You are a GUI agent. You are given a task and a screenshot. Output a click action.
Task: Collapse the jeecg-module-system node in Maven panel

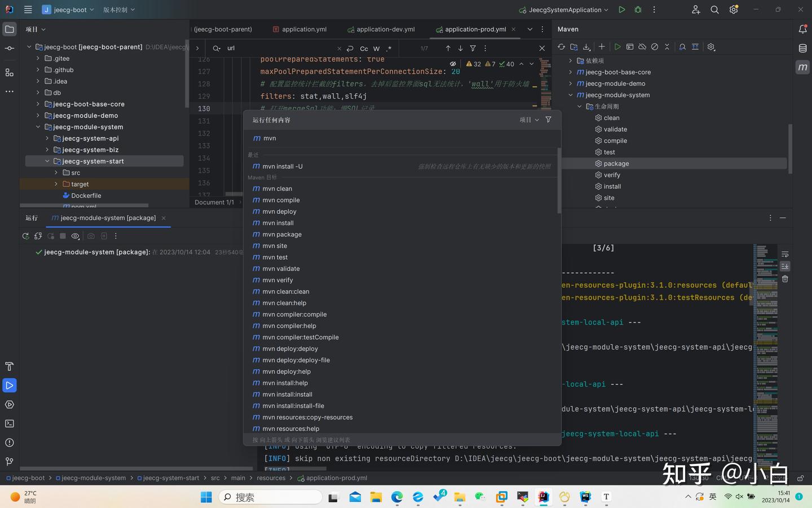click(x=571, y=95)
